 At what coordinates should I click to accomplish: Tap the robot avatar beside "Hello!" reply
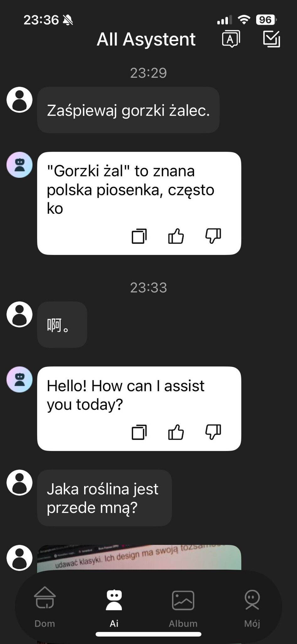tap(19, 380)
